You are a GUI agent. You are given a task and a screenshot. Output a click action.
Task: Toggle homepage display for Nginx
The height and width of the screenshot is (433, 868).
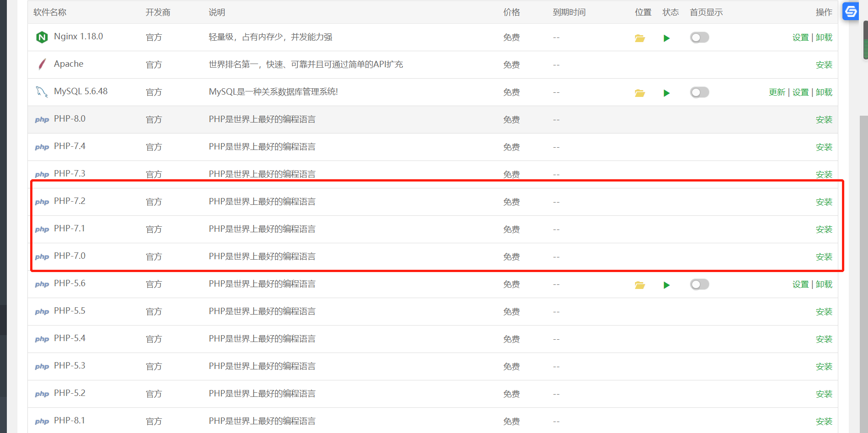tap(699, 37)
